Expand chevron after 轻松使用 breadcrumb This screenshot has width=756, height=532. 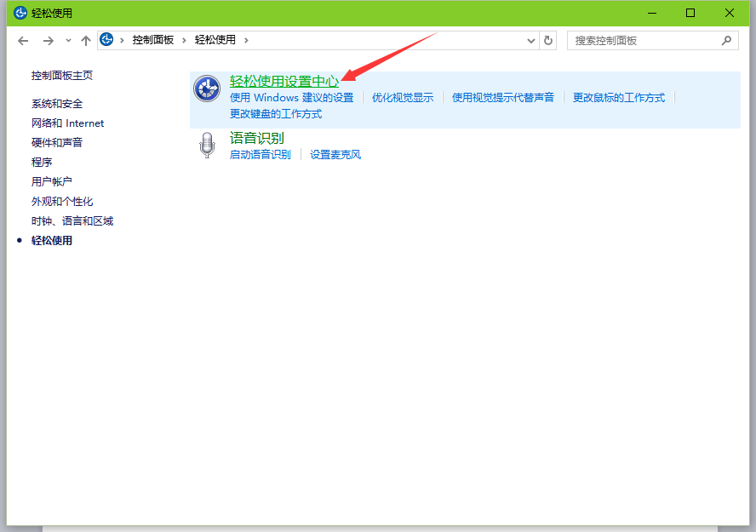246,41
